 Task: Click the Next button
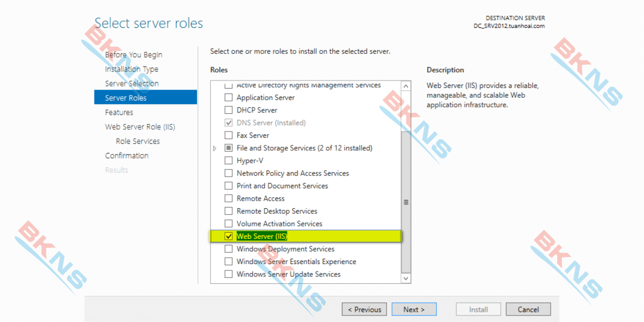414,310
